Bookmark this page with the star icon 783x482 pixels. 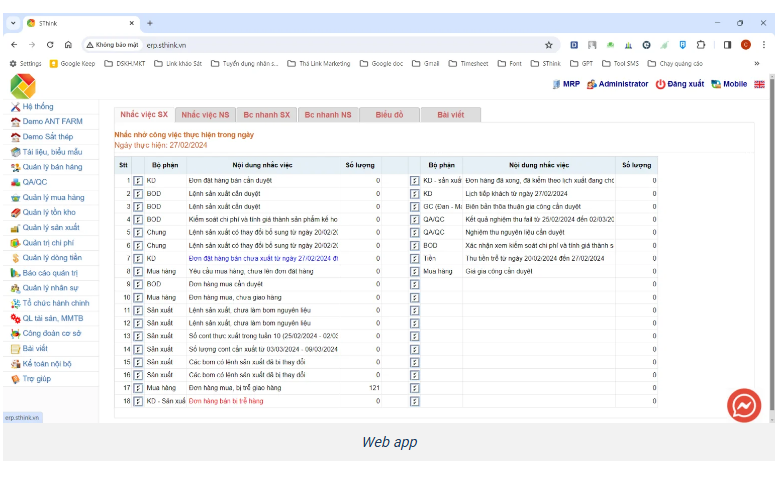(x=548, y=45)
